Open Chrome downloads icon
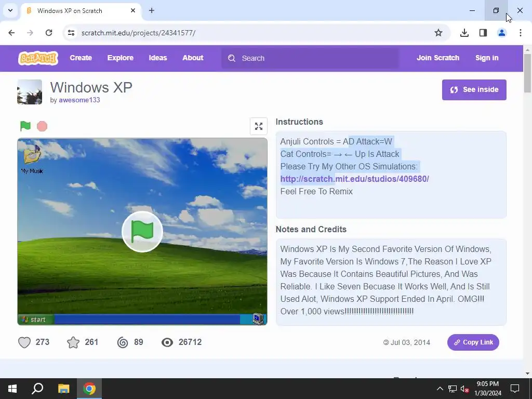The height and width of the screenshot is (399, 532). click(x=464, y=33)
